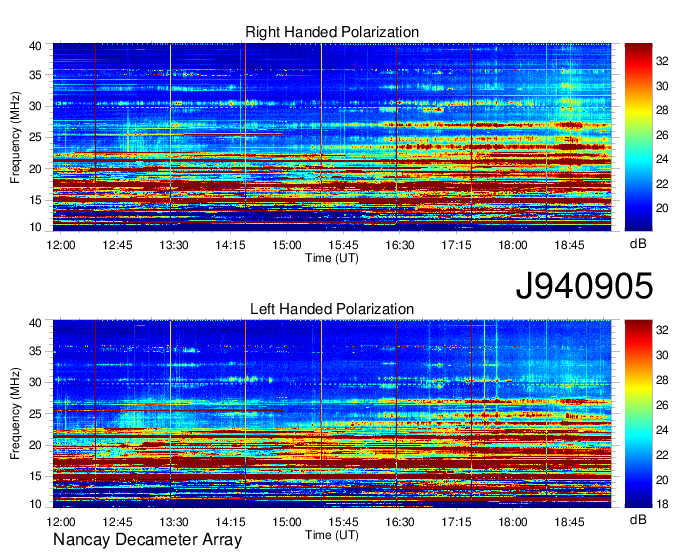
Task: Click the Left Handed polarization color scale bar
Action: click(x=638, y=414)
